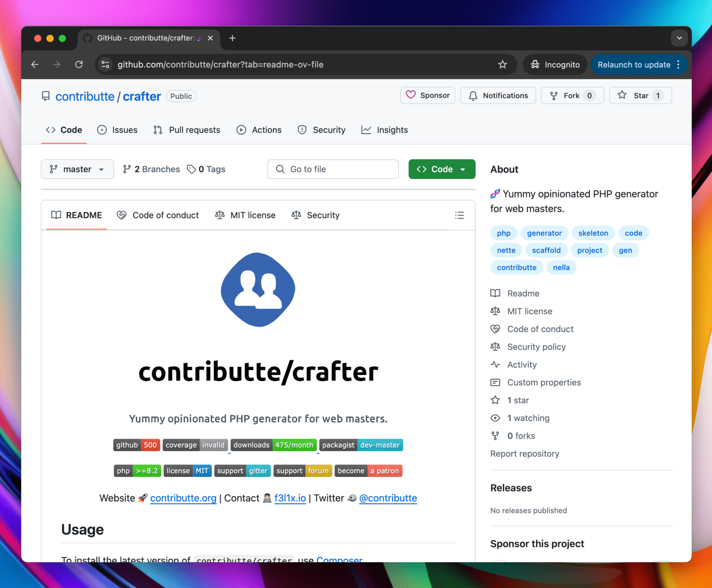Click the browser back arrow
712x588 pixels.
coord(35,64)
